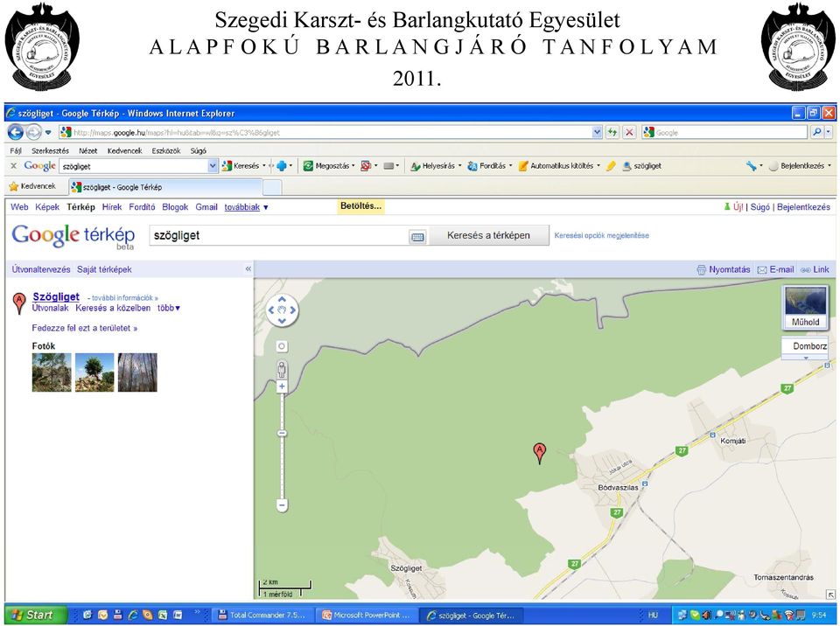
Task: Switch the map to Műhold satellite view
Action: pos(805,308)
